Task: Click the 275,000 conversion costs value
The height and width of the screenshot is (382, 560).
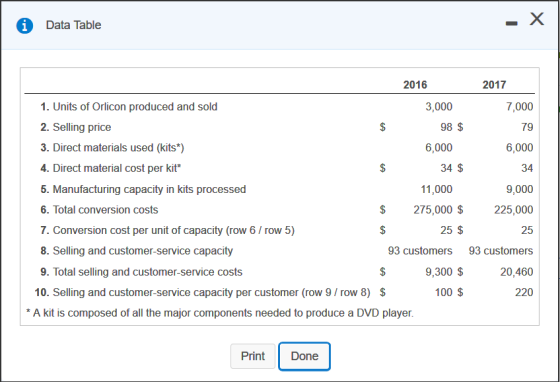Action: [433, 210]
